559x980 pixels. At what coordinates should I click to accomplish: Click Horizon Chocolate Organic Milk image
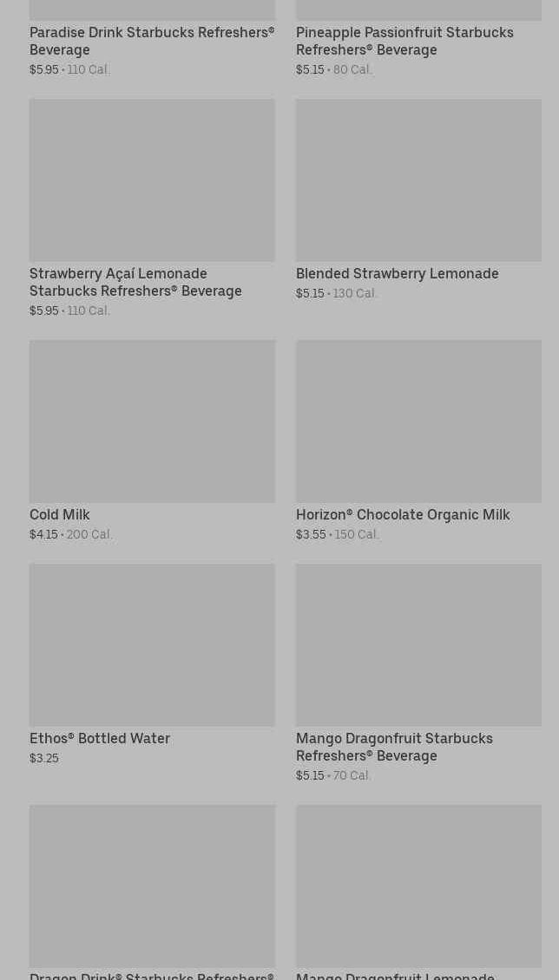[418, 421]
